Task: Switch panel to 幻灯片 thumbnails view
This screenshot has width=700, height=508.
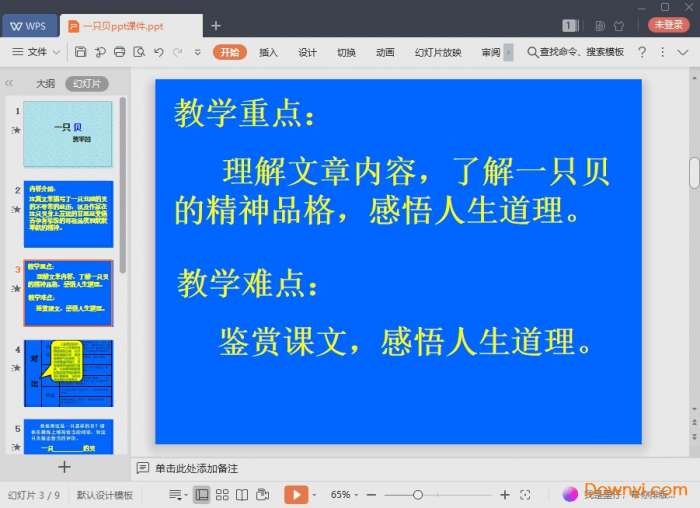Action: (x=87, y=83)
